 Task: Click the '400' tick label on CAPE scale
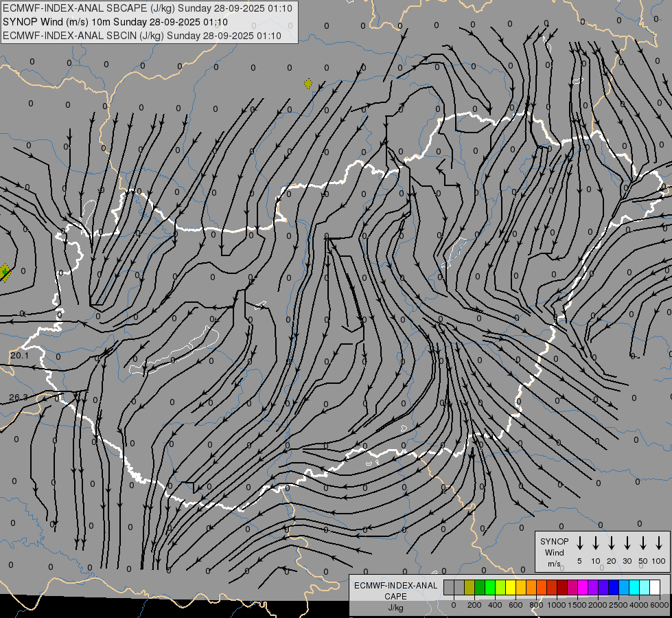coord(495,605)
